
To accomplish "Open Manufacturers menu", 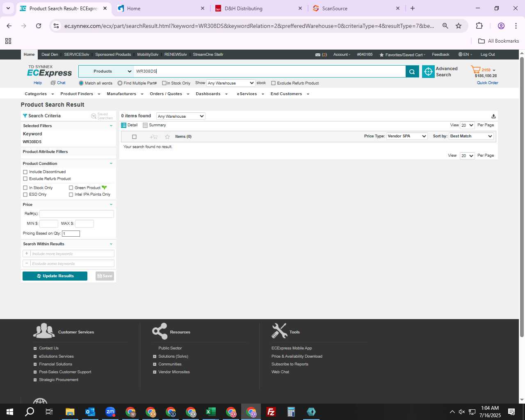I will [x=125, y=94].
